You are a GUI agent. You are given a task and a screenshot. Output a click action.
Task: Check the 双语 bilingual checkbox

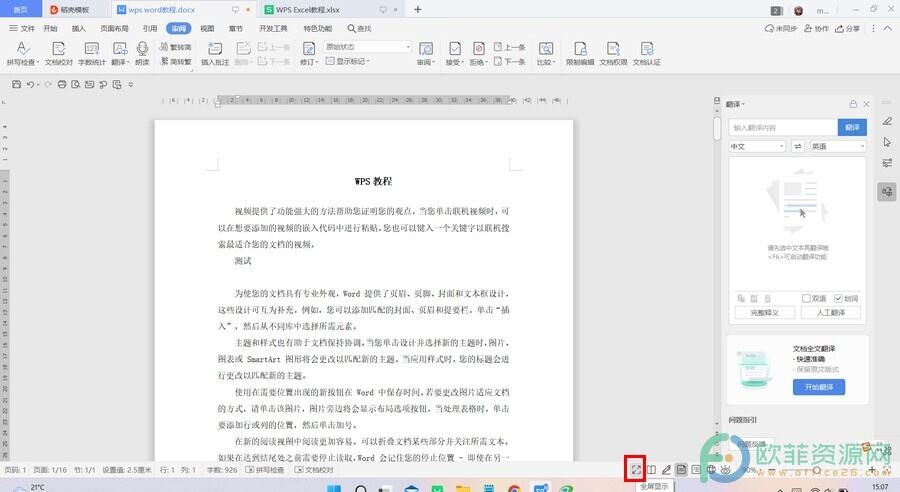(x=806, y=298)
